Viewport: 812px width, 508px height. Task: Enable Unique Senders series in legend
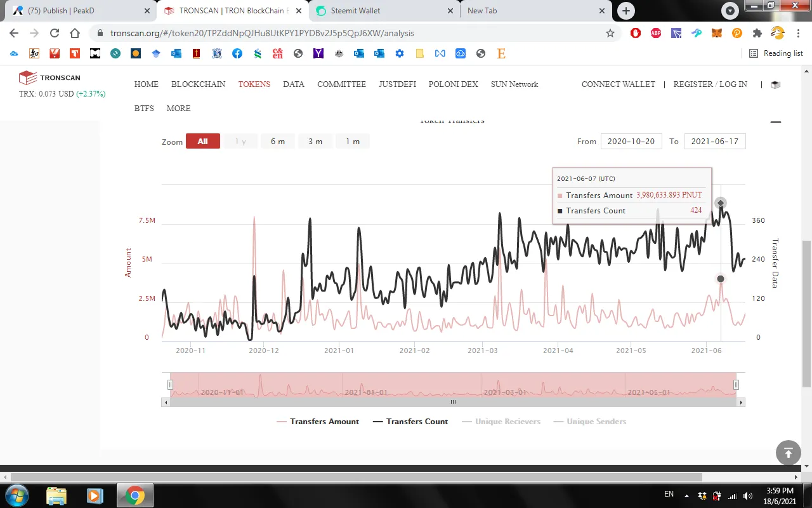[589, 422]
